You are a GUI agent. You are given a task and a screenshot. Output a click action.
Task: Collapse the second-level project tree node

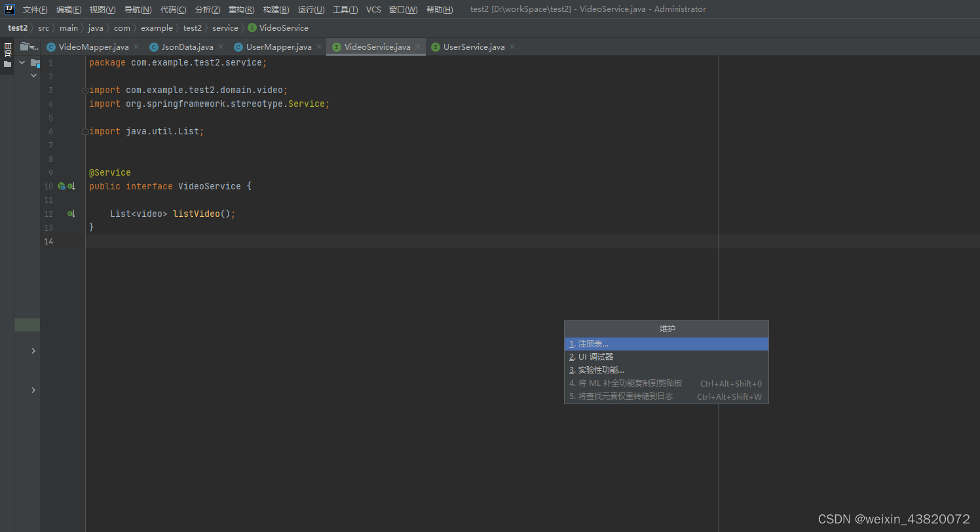[33, 76]
